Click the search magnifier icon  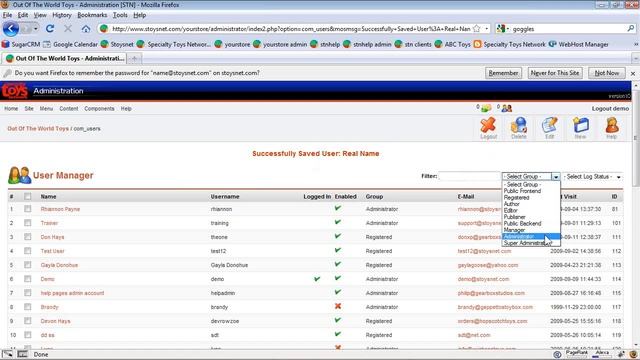pos(631,29)
